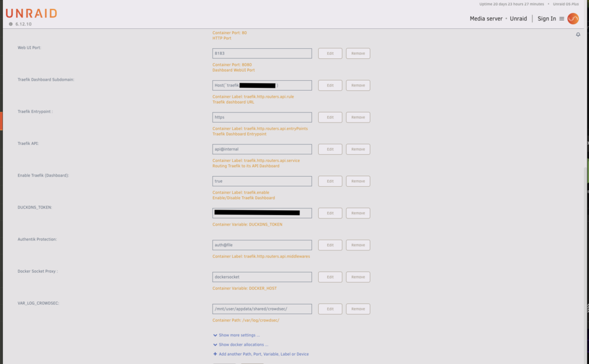This screenshot has height=364, width=589.
Task: Edit Traefik Dashboard Subdomain label
Action: click(330, 85)
